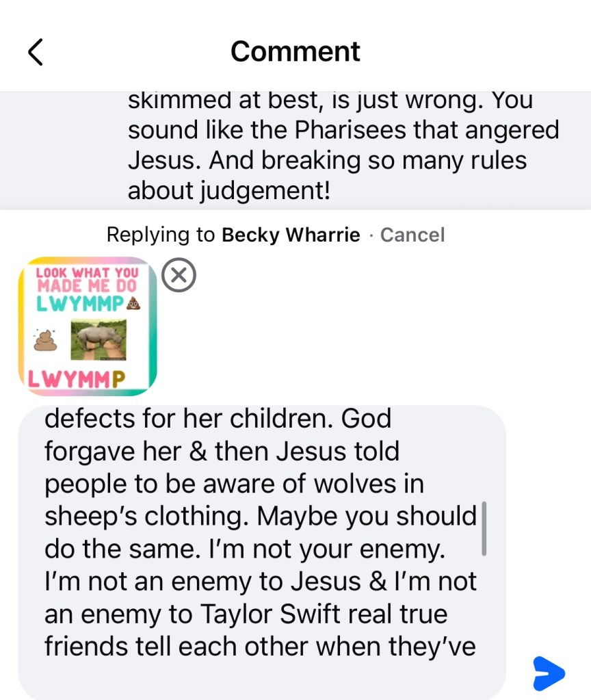Tap the bottom LWYMMP label on sticker
The image size is (591, 700).
[x=76, y=380]
